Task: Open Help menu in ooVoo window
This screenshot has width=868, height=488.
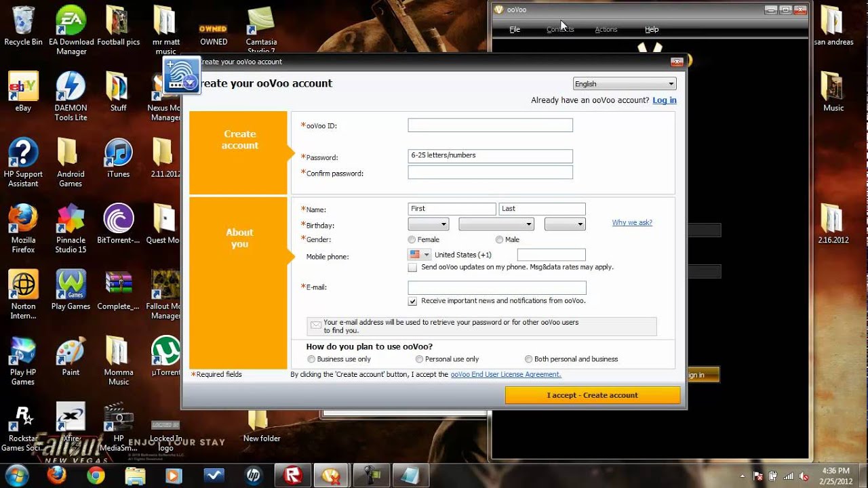Action: coord(652,30)
